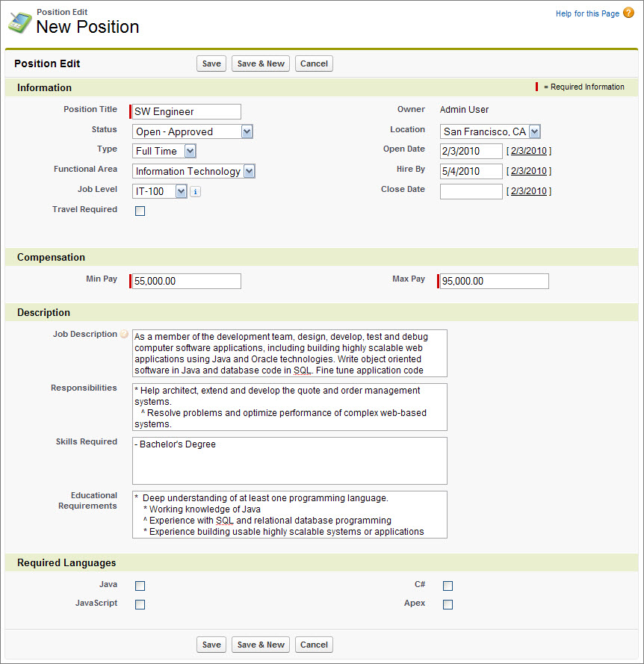Viewport: 644px width, 664px height.
Task: Click the 2/3/2010 link next to Close Date
Action: [x=529, y=191]
